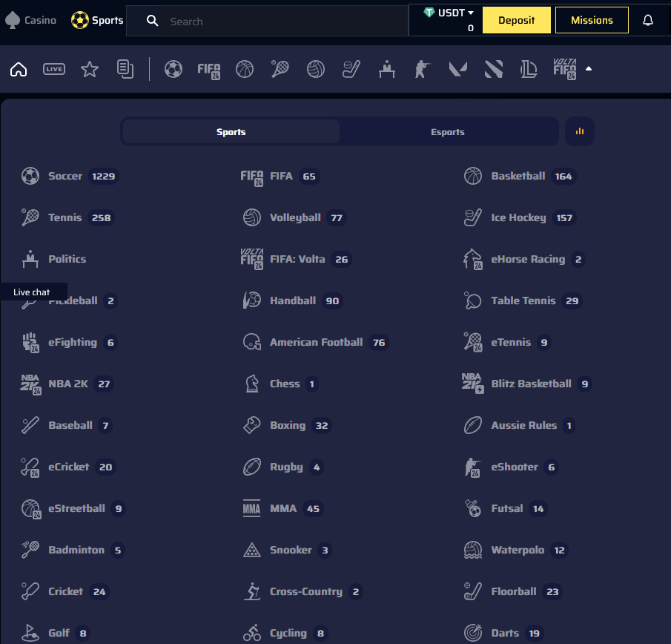Select soccer ball icon in toolbar

click(x=173, y=69)
